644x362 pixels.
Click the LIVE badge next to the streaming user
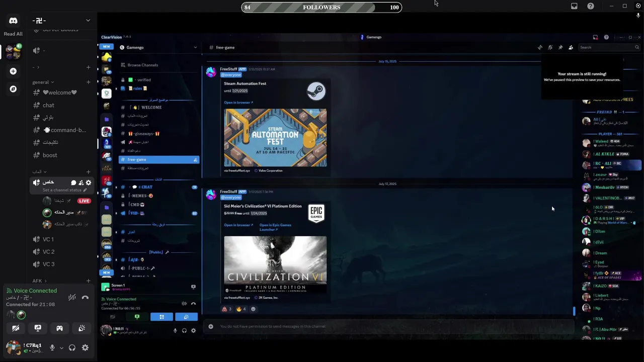tap(84, 201)
